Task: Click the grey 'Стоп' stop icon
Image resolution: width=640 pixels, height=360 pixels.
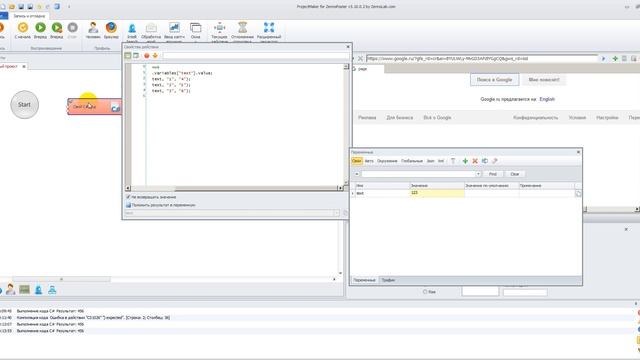Action: pos(72,27)
